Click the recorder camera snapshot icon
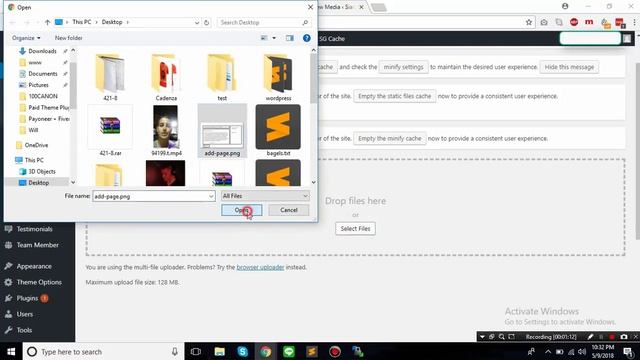 (624, 337)
